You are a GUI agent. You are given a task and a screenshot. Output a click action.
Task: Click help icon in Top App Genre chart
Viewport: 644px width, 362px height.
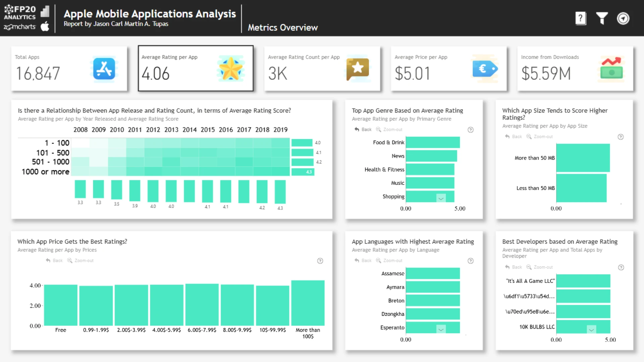(x=471, y=130)
